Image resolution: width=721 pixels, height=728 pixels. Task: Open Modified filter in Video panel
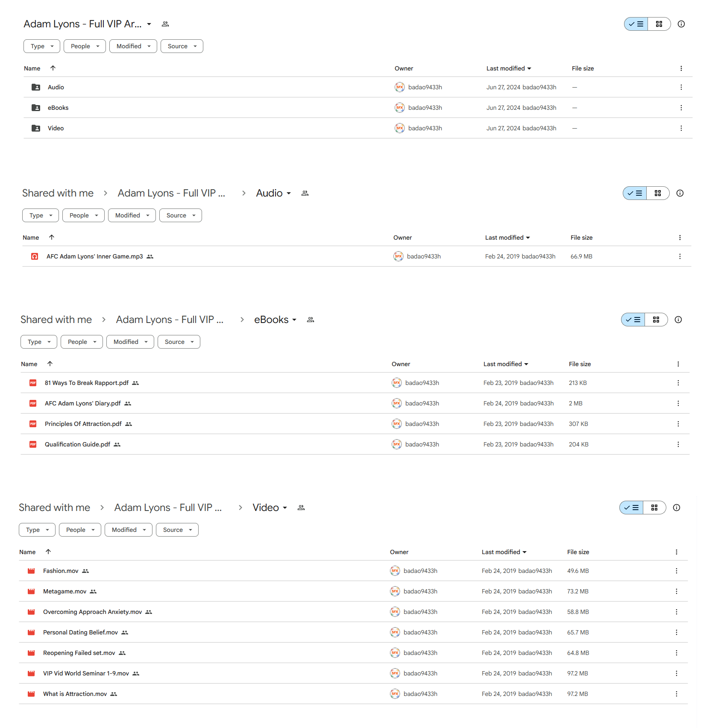(129, 530)
